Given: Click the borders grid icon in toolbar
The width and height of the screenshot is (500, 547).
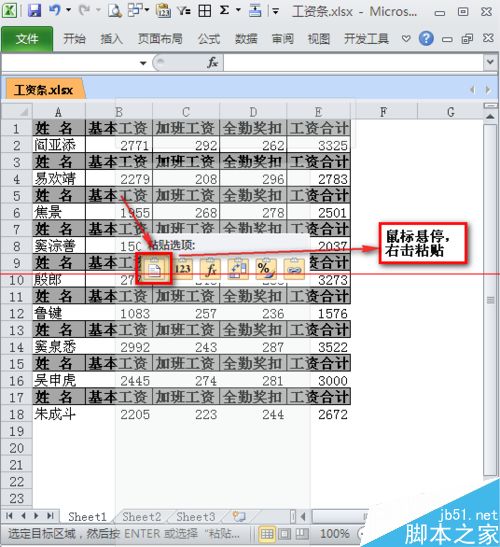Looking at the screenshot, I should point(204,10).
